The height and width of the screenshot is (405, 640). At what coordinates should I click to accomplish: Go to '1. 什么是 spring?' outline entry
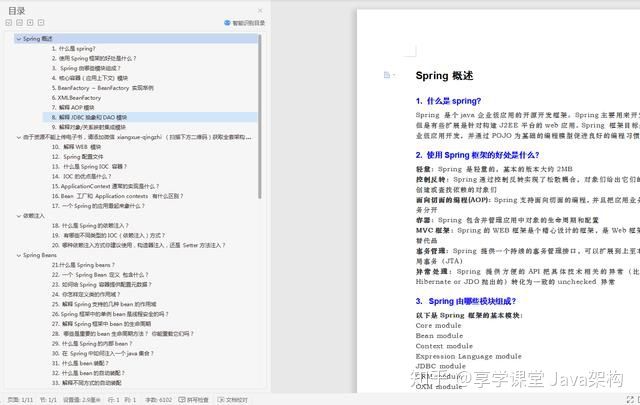coord(73,49)
